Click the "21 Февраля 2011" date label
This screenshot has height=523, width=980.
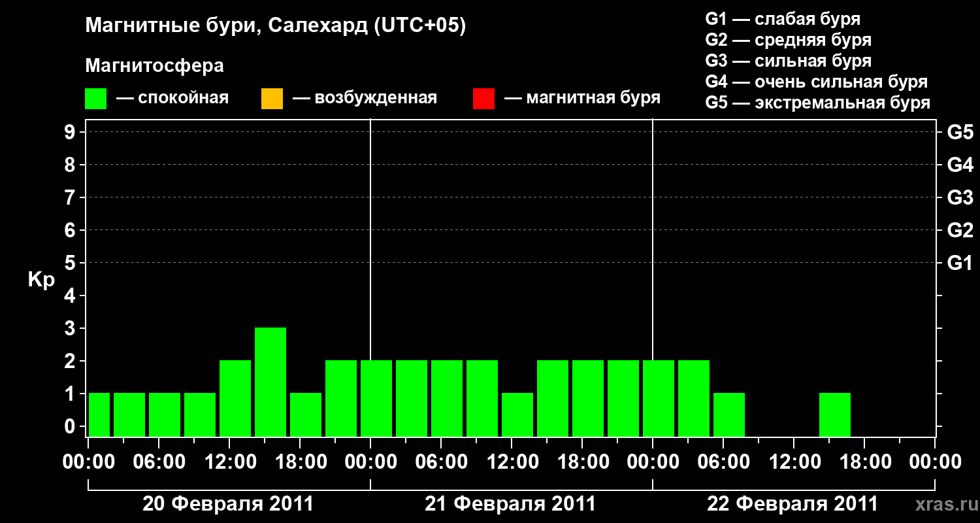click(x=510, y=504)
